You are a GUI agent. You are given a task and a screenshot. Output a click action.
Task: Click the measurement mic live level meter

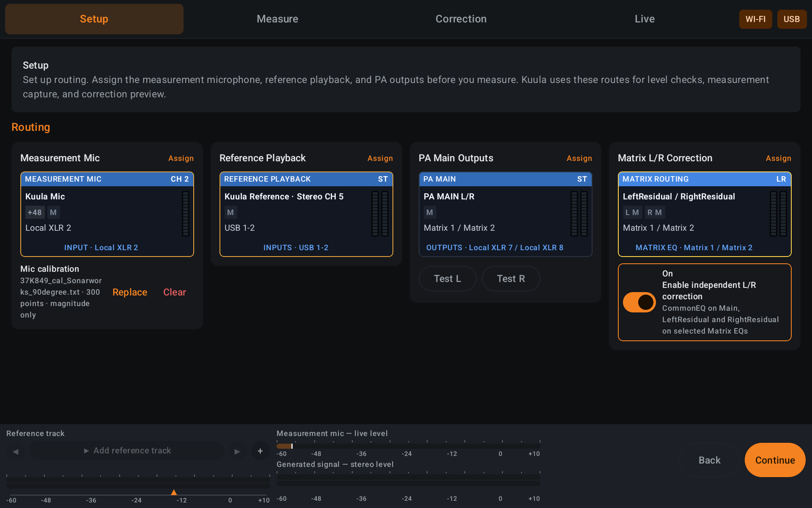click(x=409, y=446)
